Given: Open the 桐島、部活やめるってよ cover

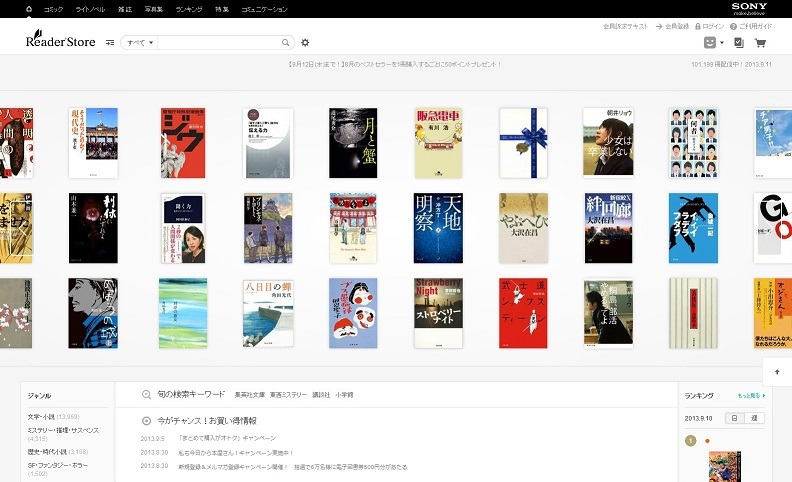Looking at the screenshot, I should (x=608, y=313).
